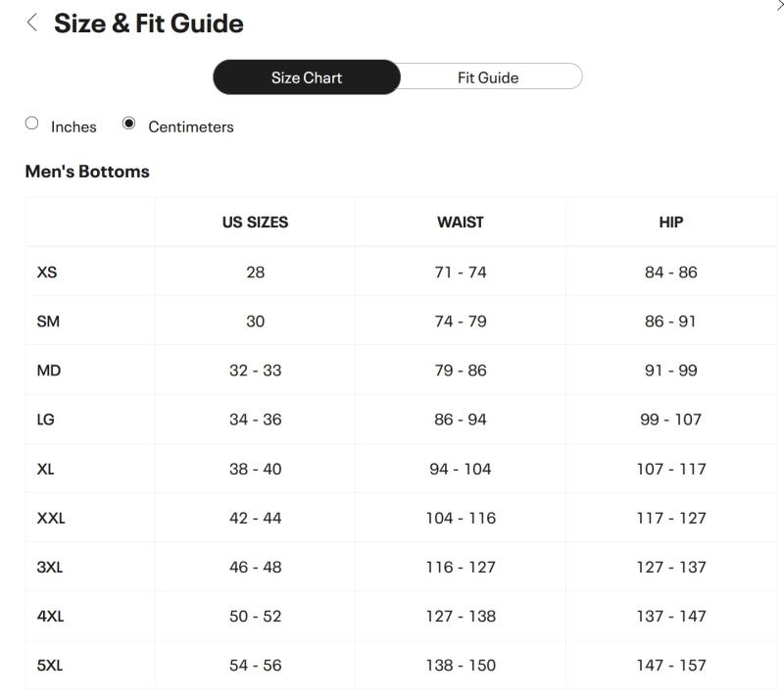This screenshot has height=696, width=784.
Task: Switch to the Size Chart tab
Action: pos(307,77)
